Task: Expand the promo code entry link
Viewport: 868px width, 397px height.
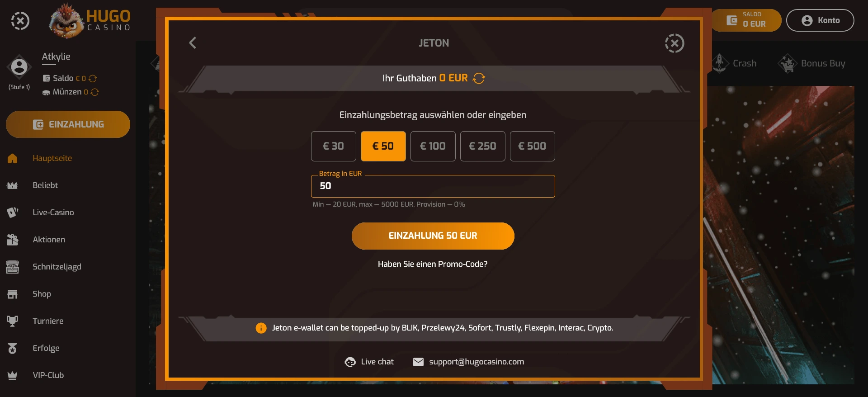Action: click(x=433, y=264)
